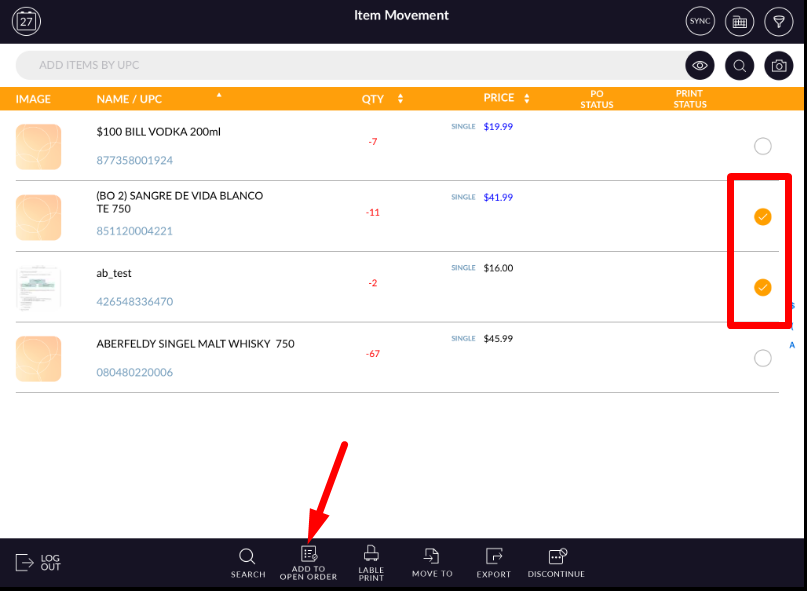Viewport: 807px width, 591px height.
Task: Open the filter funnel icon
Action: point(778,21)
